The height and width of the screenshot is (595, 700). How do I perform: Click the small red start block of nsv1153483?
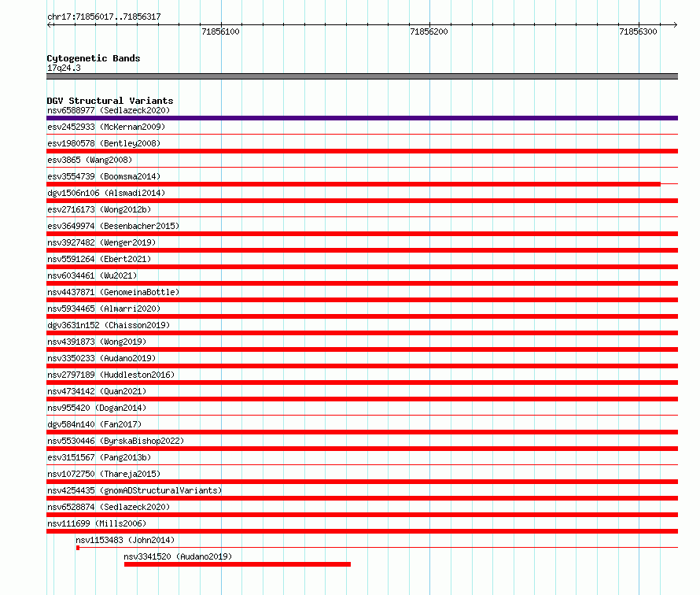tap(78, 548)
